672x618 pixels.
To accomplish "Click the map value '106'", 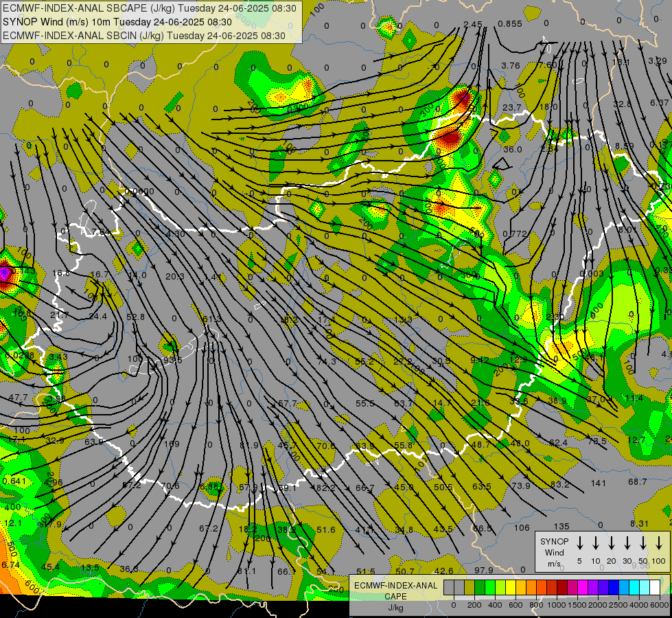I will (522, 527).
